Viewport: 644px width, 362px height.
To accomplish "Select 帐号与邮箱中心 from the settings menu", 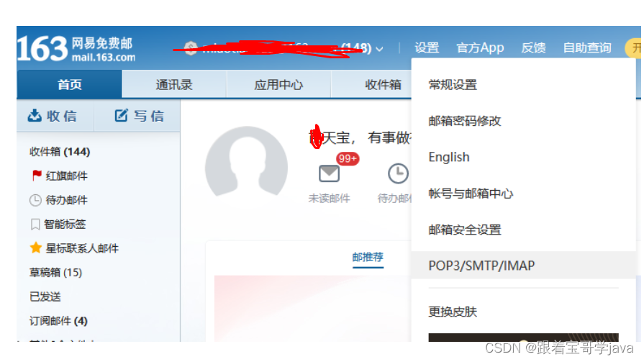I will [471, 193].
